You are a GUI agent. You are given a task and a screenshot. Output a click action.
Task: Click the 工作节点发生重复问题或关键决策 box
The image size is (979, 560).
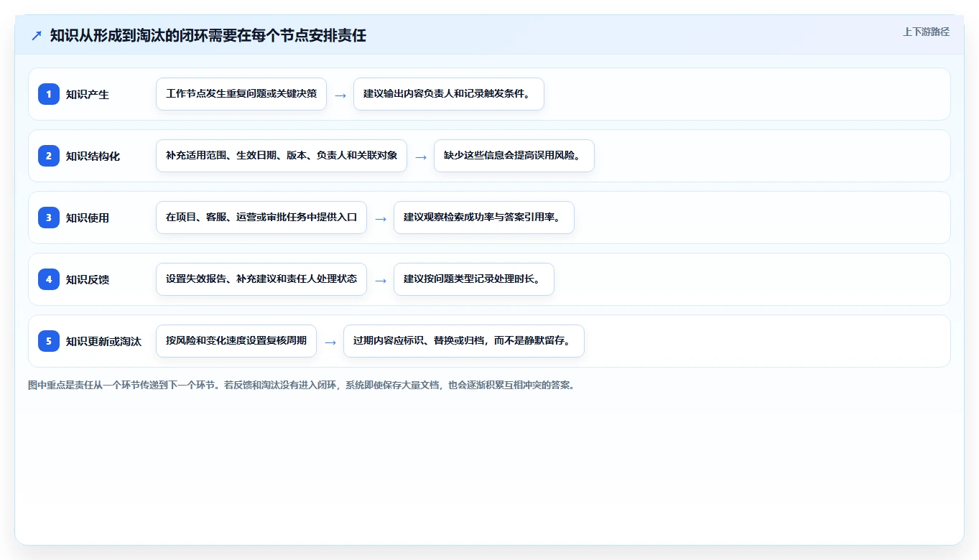pyautogui.click(x=241, y=94)
